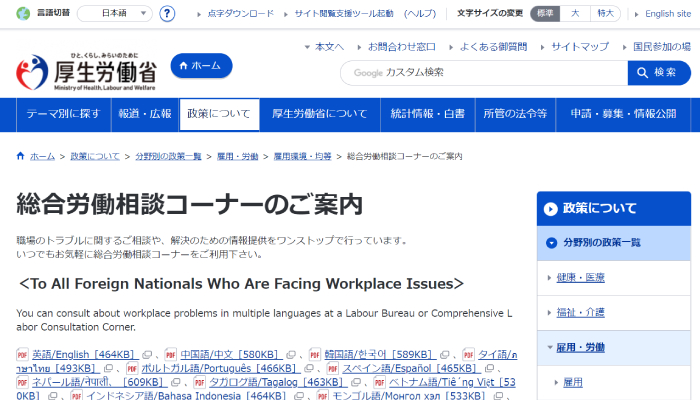Image resolution: width=700 pixels, height=400 pixels.
Task: Click PDF icon beside ポルトガル語
Action: [x=132, y=369]
